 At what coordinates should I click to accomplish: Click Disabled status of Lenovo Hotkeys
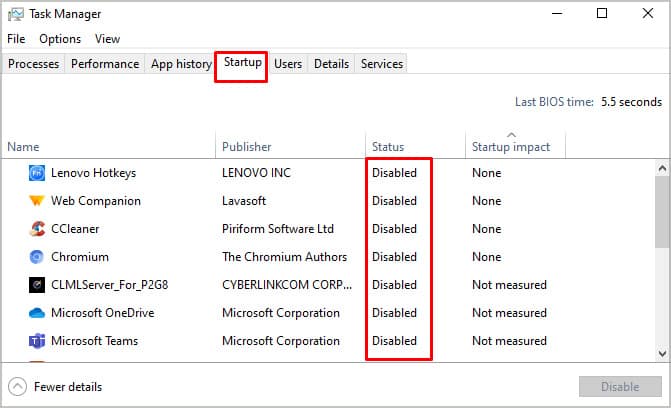(394, 173)
